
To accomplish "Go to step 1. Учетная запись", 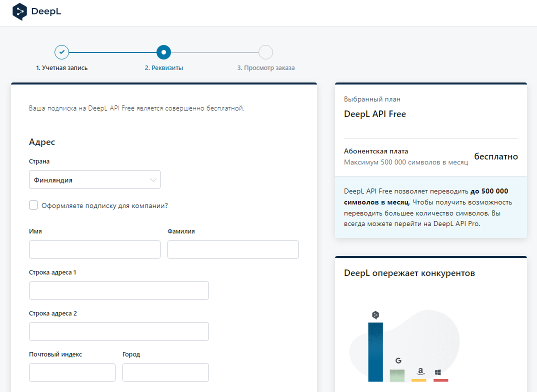I will point(61,68).
